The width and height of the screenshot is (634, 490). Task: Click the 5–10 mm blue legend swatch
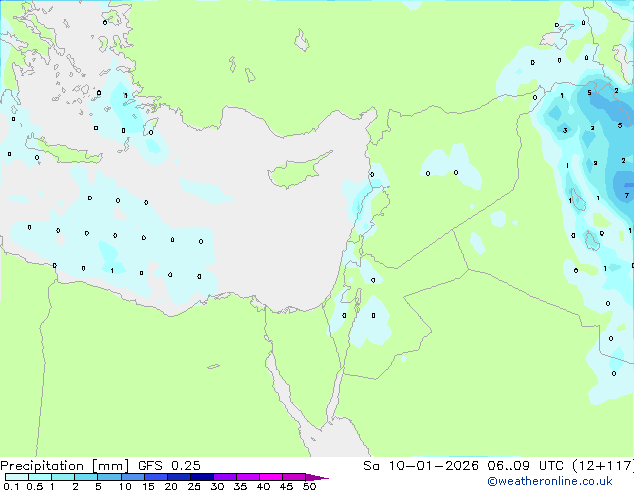click(109, 477)
